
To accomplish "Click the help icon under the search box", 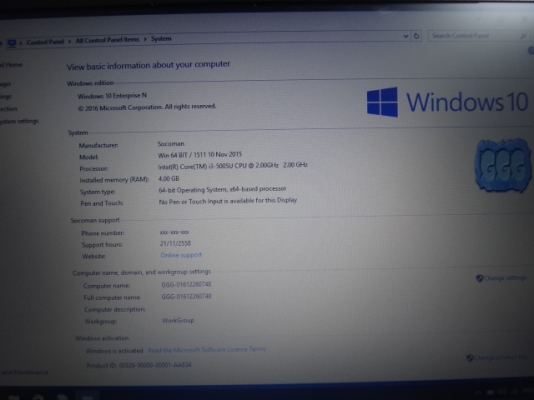I will point(531,51).
